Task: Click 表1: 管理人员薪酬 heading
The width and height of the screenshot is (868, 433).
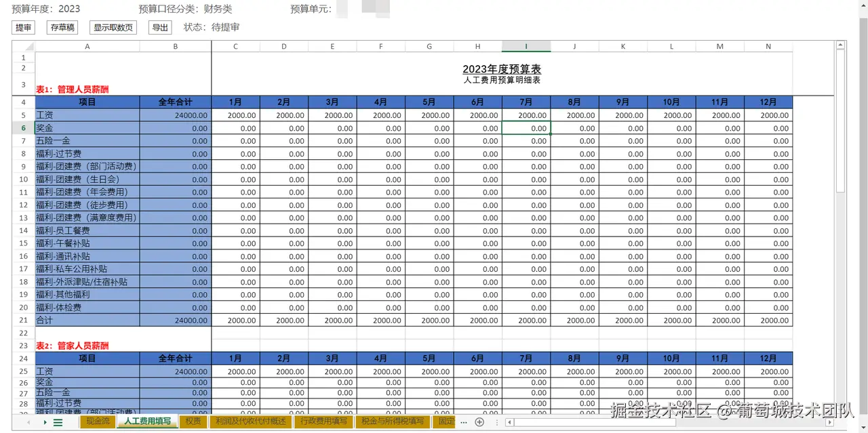Action: pyautogui.click(x=73, y=89)
